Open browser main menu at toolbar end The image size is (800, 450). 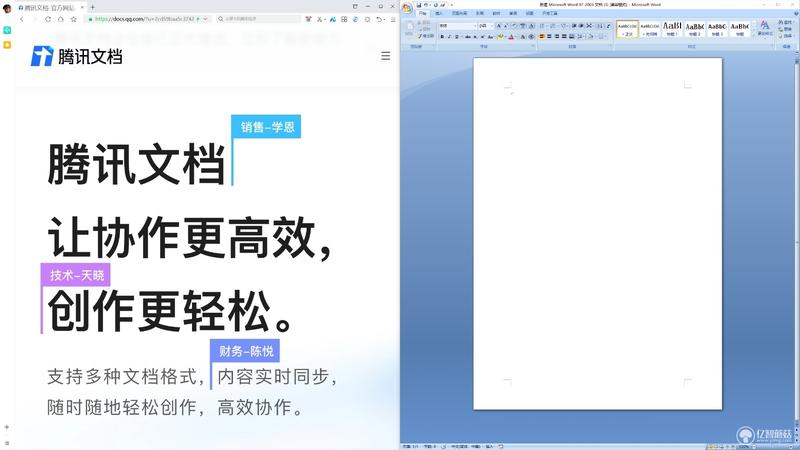pos(393,19)
